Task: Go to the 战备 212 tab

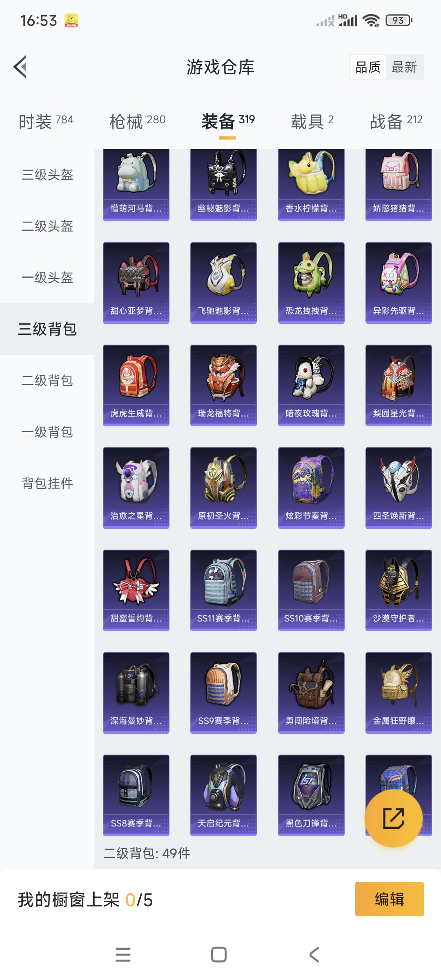Action: (x=396, y=121)
